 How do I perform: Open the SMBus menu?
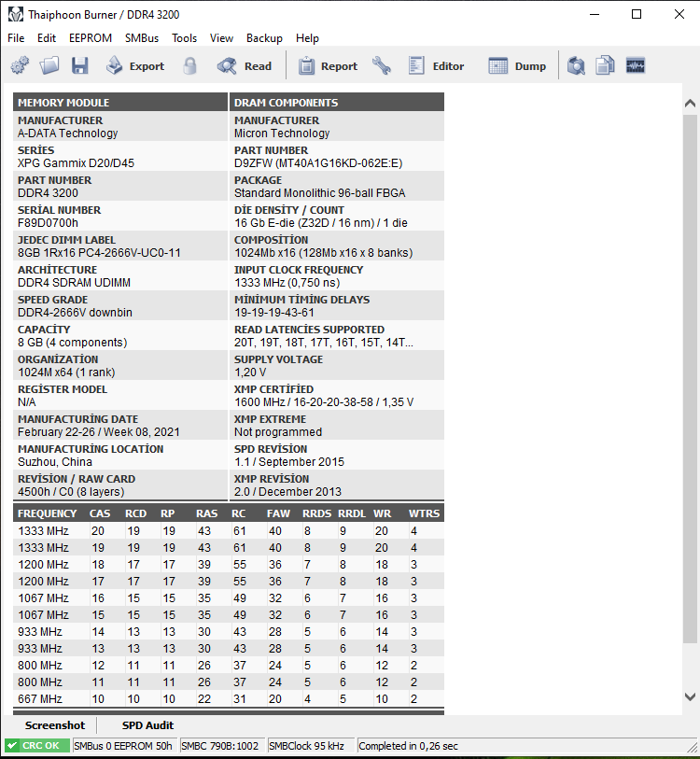[x=142, y=38]
